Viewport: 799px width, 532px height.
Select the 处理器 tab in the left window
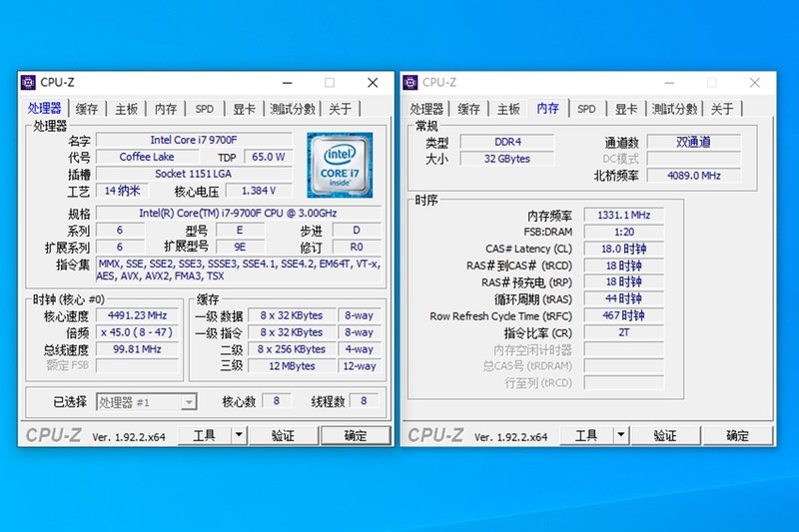pos(45,108)
